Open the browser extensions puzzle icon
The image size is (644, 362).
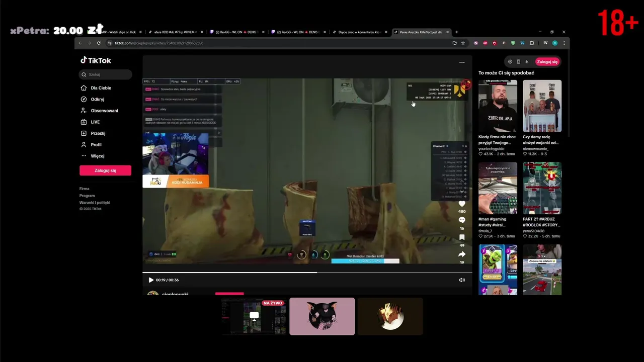[x=531, y=43]
